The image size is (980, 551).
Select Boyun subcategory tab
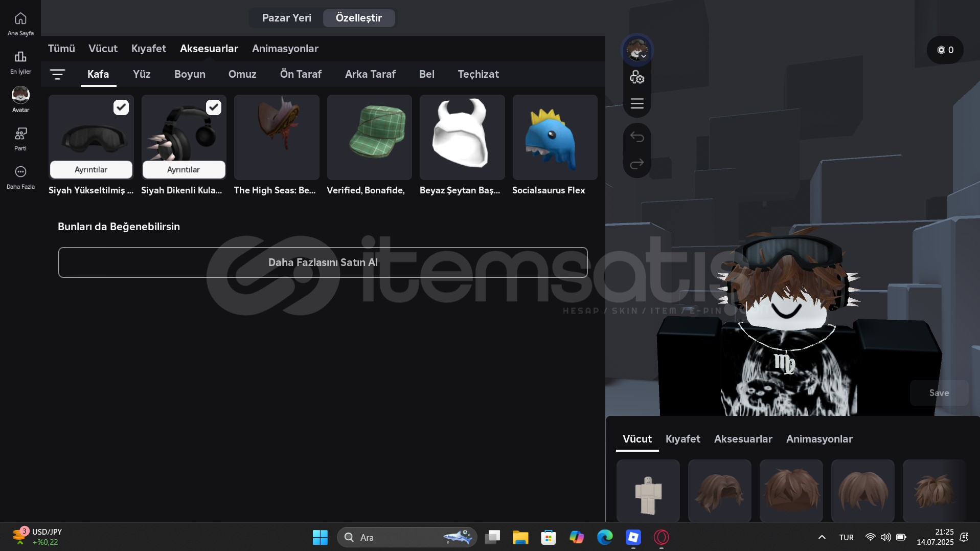pos(190,74)
